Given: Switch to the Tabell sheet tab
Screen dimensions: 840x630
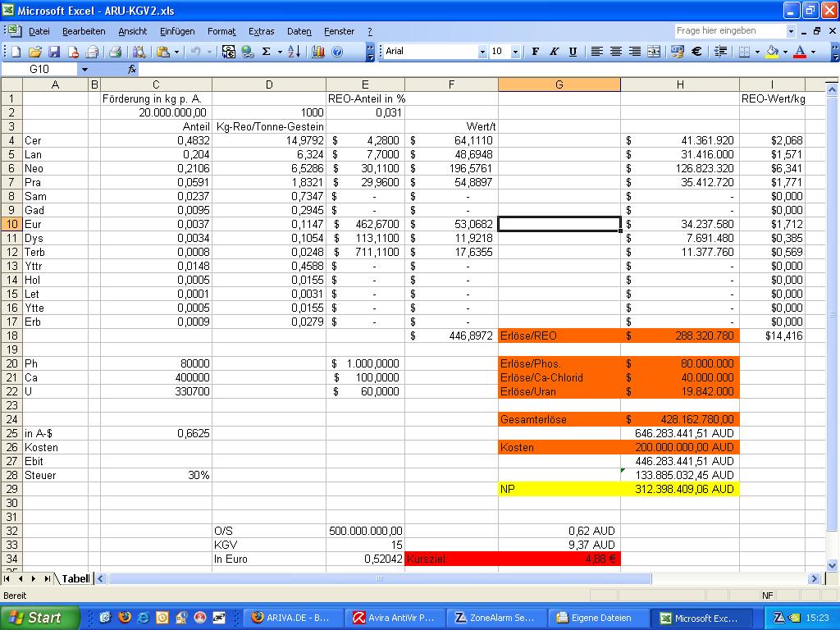Looking at the screenshot, I should [75, 579].
